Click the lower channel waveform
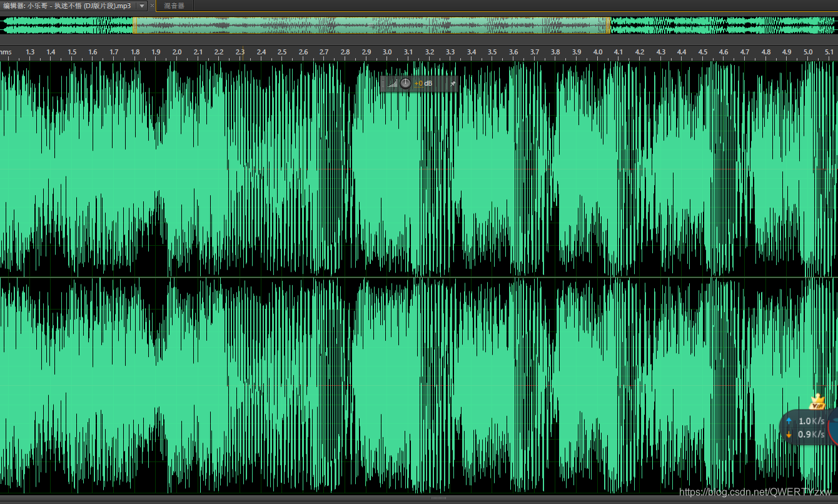This screenshot has height=504, width=838. pyautogui.click(x=419, y=385)
